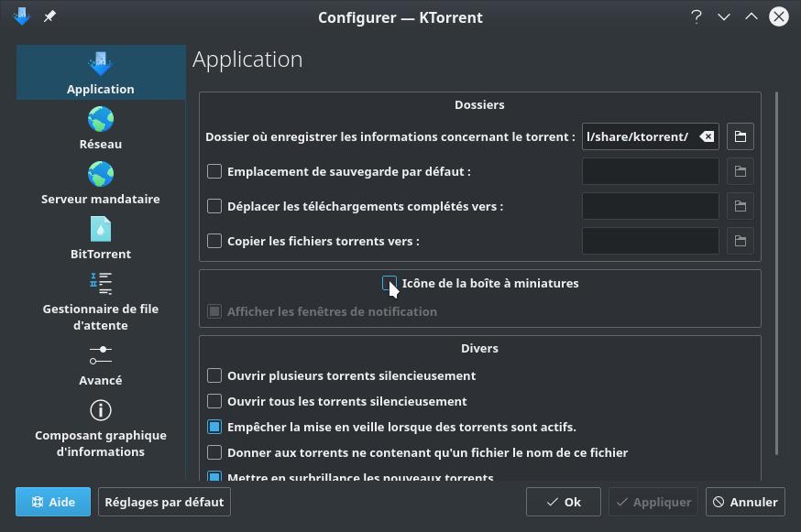Confirm settings with the Ok button
This screenshot has height=532, width=801.
click(x=564, y=502)
